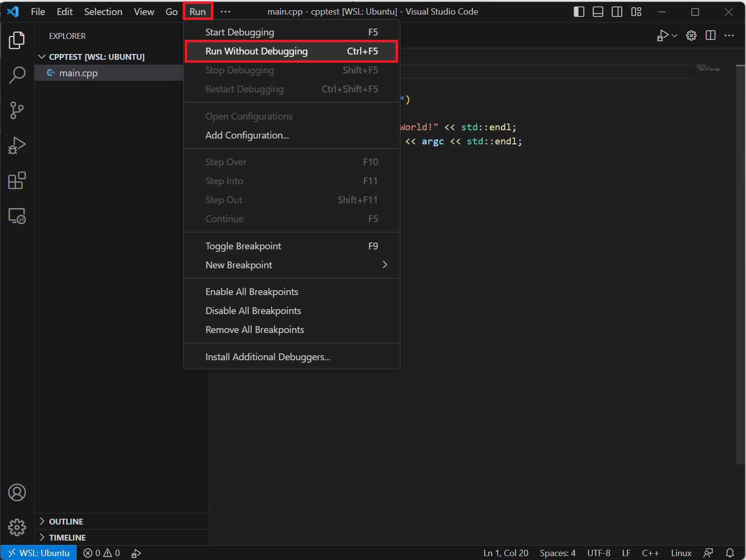Open the Source Control view
This screenshot has height=560, width=746.
pyautogui.click(x=17, y=110)
